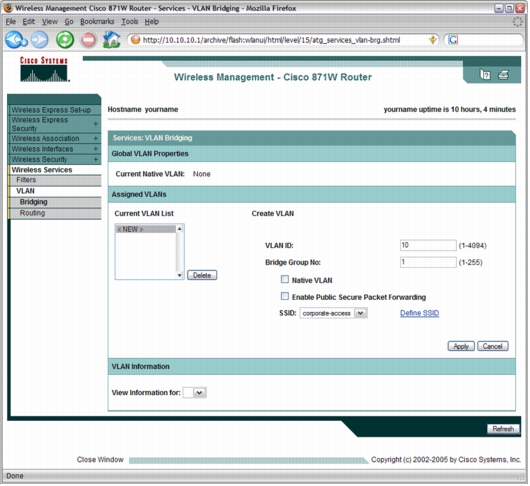The height and width of the screenshot is (486, 530).
Task: Click the VLAN list scrollbar up arrow
Action: pos(180,229)
